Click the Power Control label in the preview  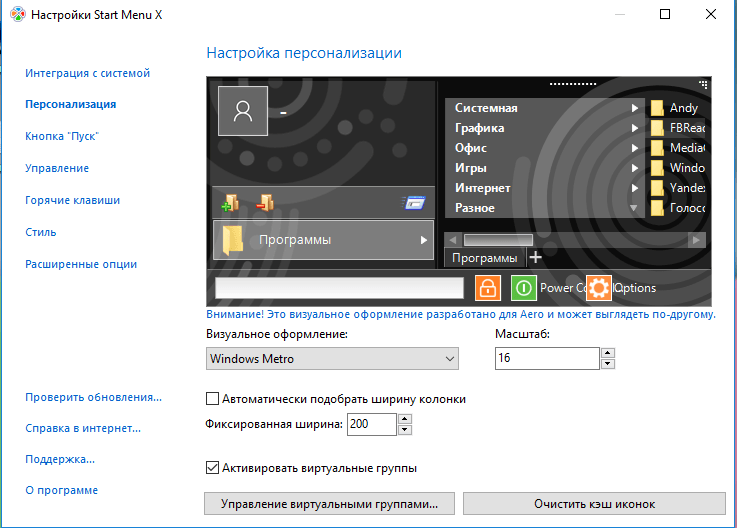click(x=563, y=288)
